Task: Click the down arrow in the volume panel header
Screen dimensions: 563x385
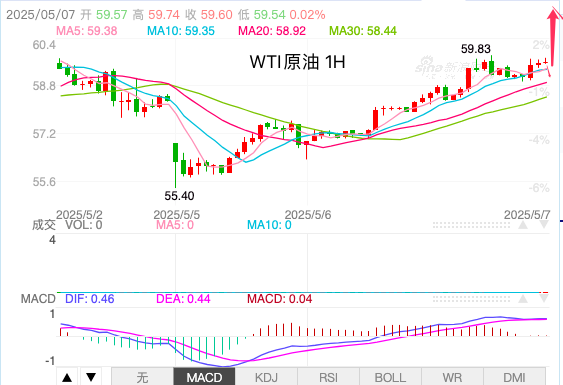Action: 544,225
